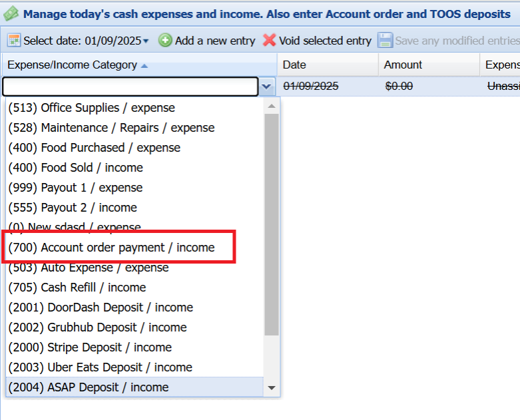This screenshot has width=520, height=420.
Task: Collapse the category combo box arrow
Action: point(267,87)
